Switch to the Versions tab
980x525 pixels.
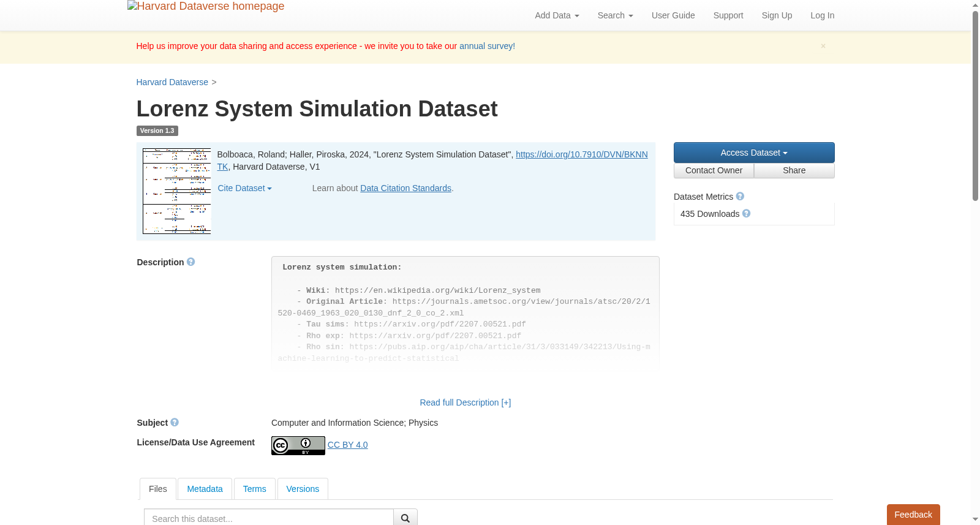[x=303, y=489]
